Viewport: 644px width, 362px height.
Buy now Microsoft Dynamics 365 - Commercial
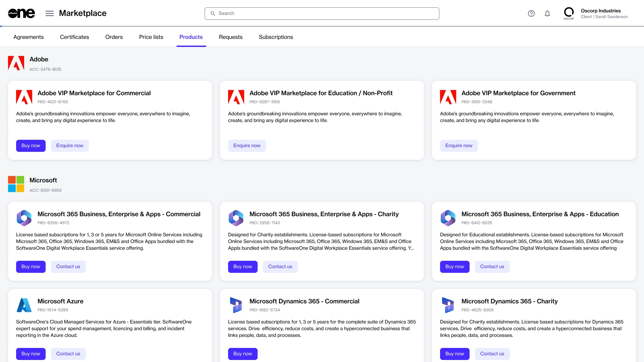pos(243,354)
